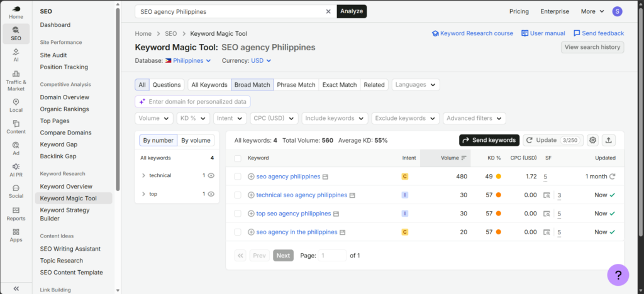Open Advanced filters dropdown

474,119
